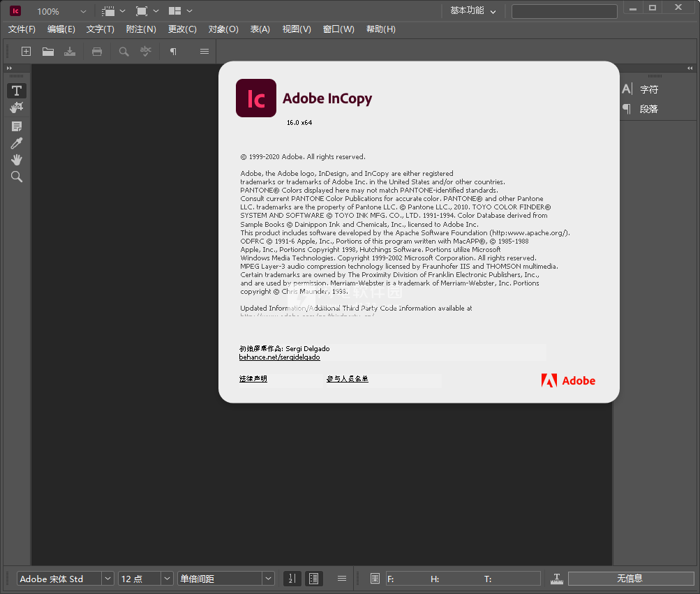Open the 编辑(E) menu

pos(61,29)
